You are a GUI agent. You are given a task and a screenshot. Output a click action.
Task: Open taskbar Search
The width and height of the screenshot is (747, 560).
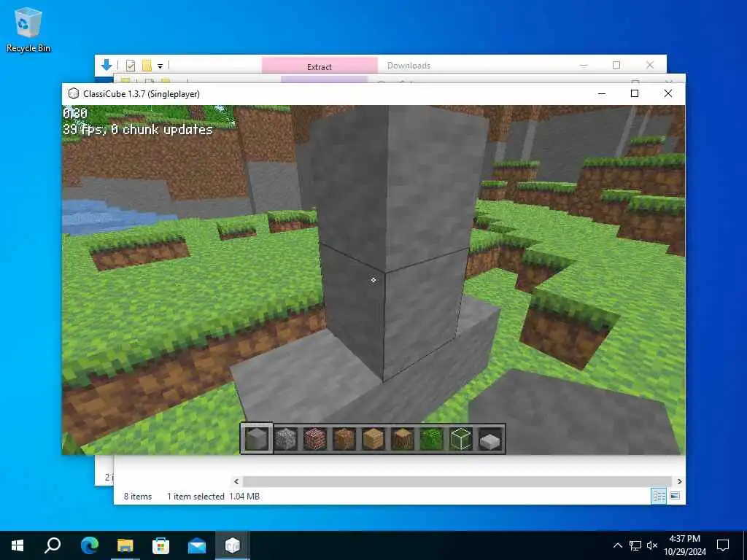coord(53,545)
